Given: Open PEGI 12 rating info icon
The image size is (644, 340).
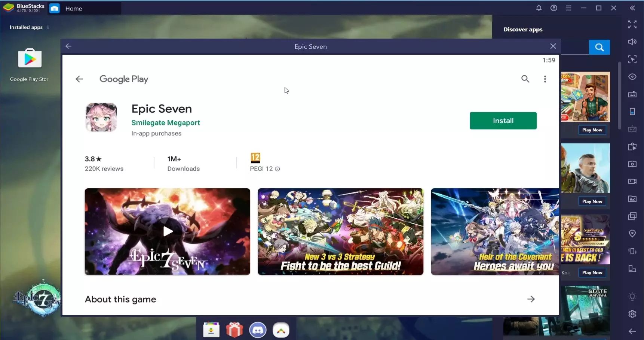Looking at the screenshot, I should [x=277, y=169].
